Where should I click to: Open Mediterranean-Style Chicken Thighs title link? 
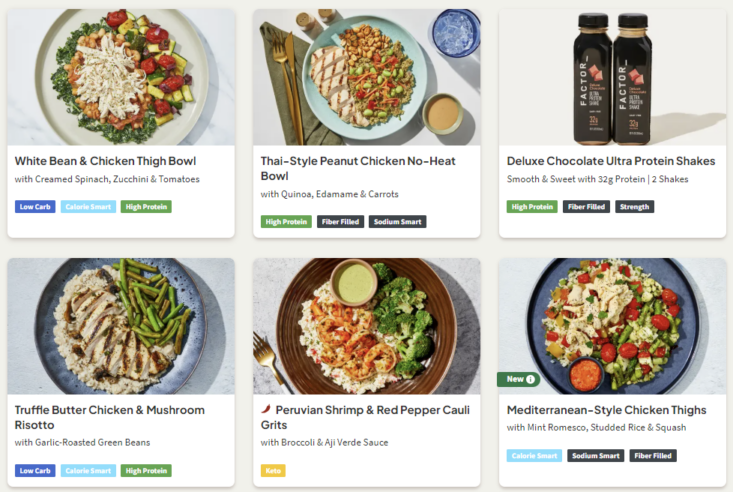click(606, 410)
